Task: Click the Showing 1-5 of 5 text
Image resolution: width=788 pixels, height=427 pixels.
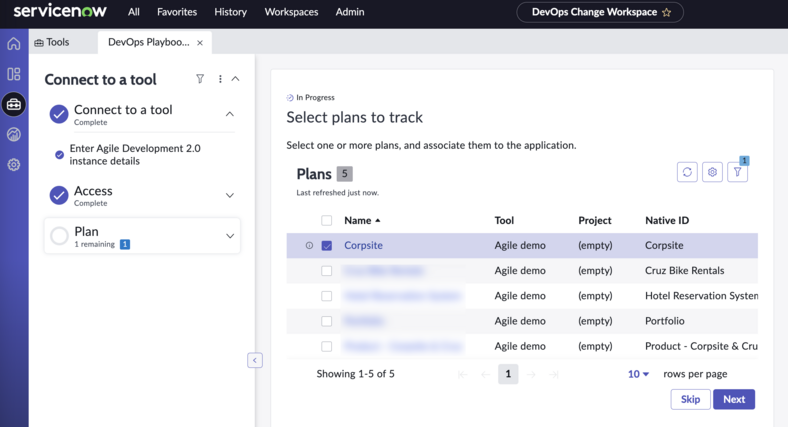Action: click(x=355, y=374)
